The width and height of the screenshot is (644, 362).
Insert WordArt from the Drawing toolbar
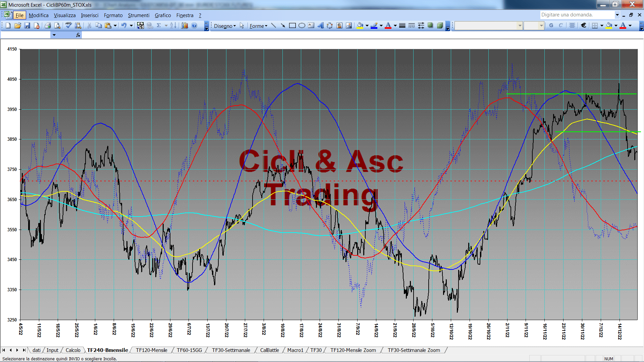[320, 25]
